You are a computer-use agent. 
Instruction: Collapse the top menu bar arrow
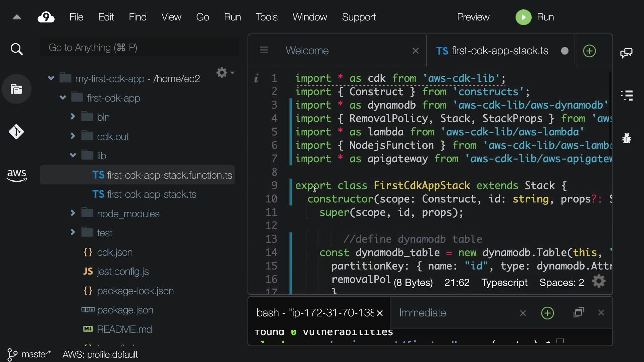tap(17, 17)
